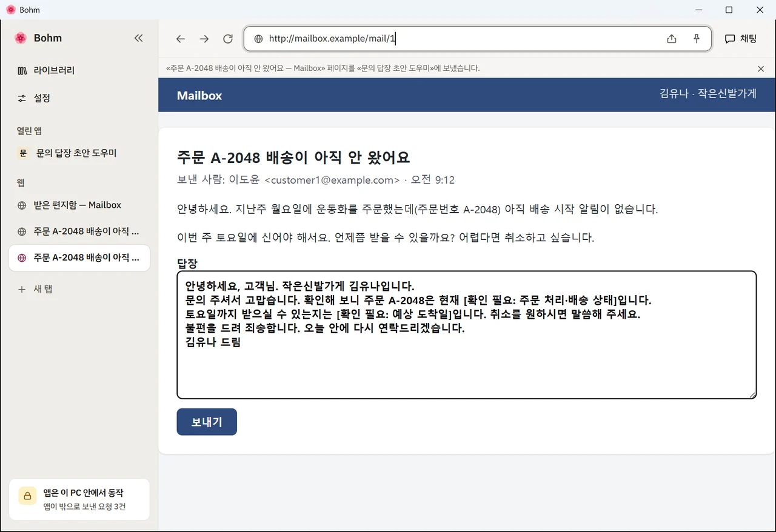Click the chat bubble icon beside 채팅

click(731, 39)
